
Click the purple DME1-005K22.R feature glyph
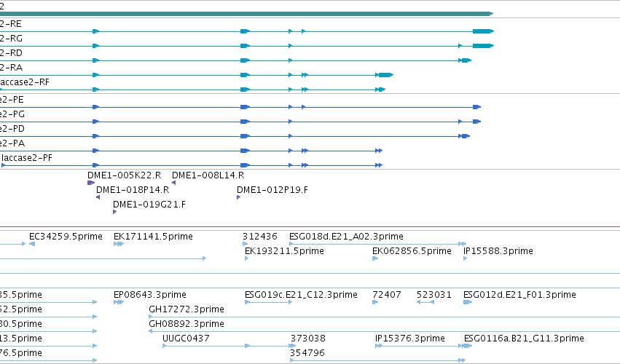tap(91, 183)
